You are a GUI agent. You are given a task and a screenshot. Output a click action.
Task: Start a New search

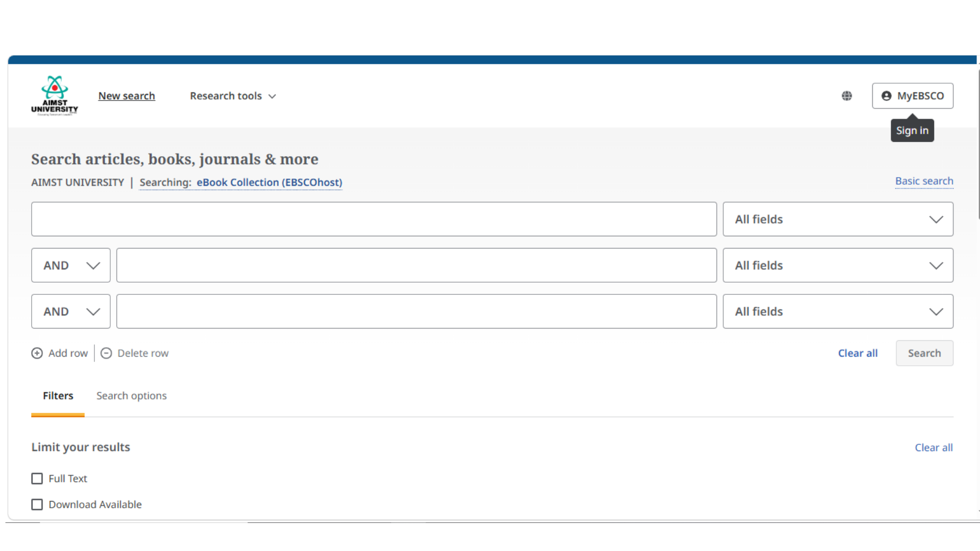(x=127, y=96)
